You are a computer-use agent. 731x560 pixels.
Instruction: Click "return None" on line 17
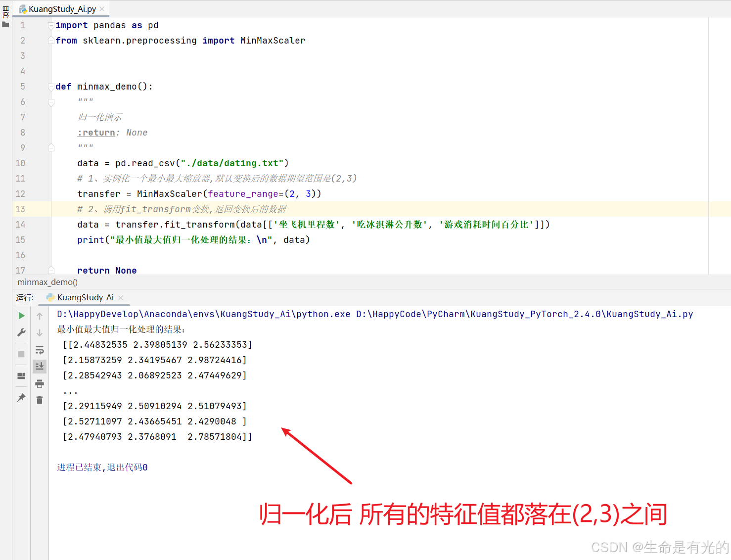(x=107, y=271)
